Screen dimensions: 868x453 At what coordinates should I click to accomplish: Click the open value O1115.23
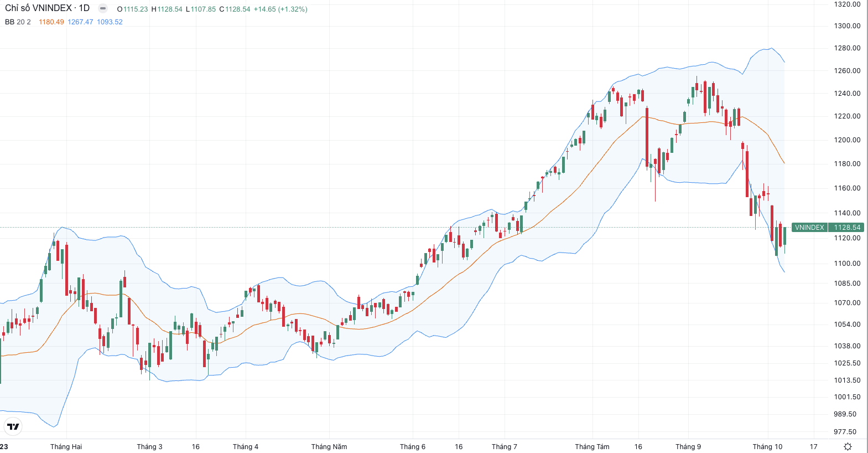(x=132, y=9)
